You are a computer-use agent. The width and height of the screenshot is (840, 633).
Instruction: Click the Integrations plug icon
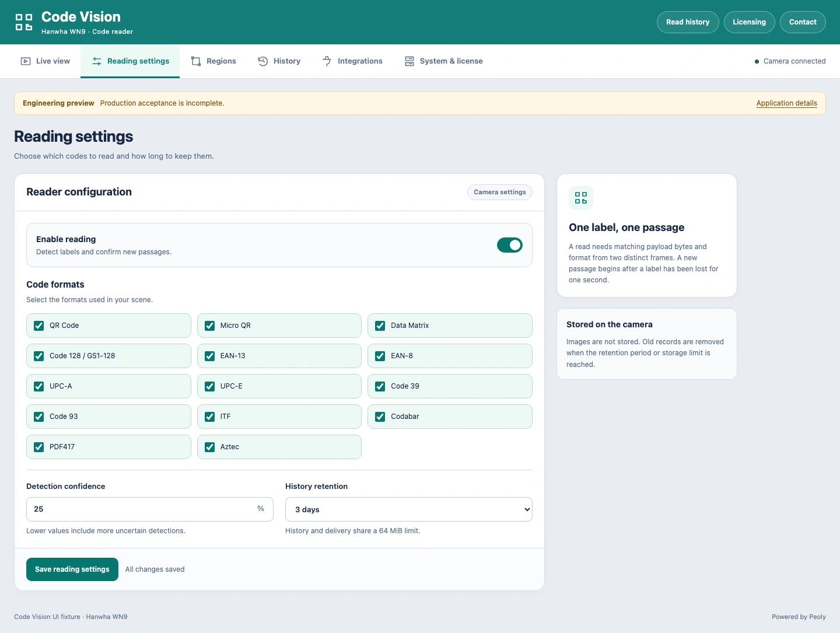tap(327, 61)
